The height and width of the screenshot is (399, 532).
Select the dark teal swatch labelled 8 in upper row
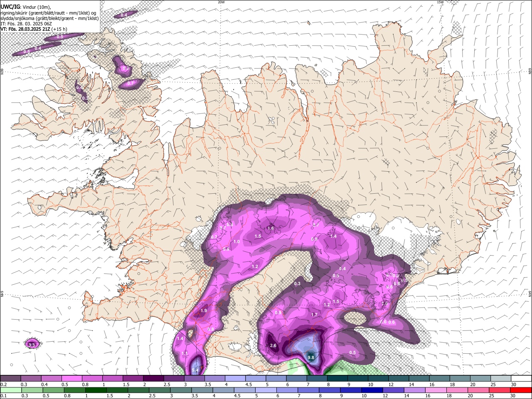337,379
